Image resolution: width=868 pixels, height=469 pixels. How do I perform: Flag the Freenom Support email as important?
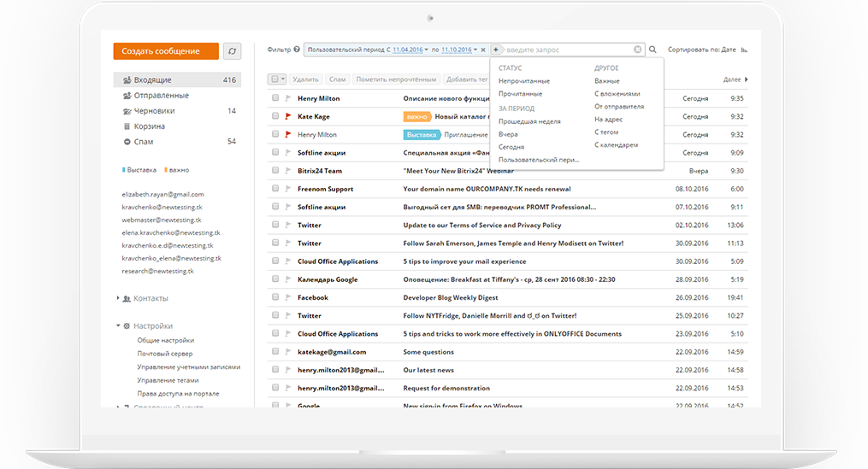tap(288, 189)
